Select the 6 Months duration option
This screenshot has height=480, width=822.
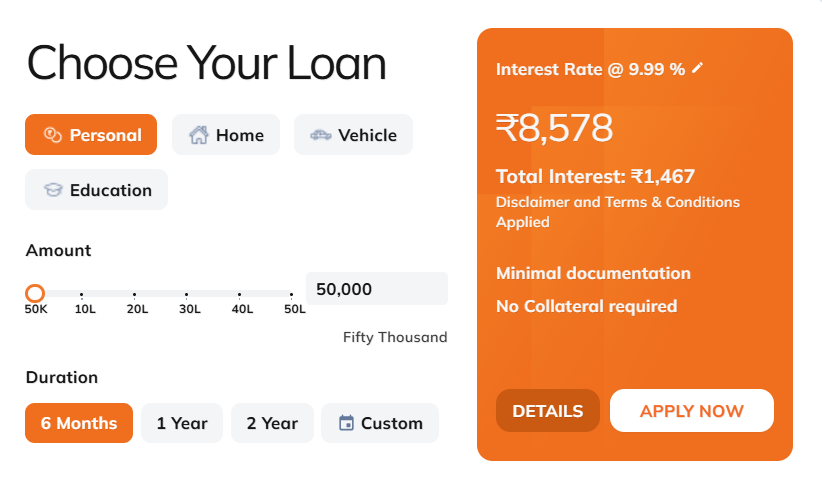pos(79,423)
